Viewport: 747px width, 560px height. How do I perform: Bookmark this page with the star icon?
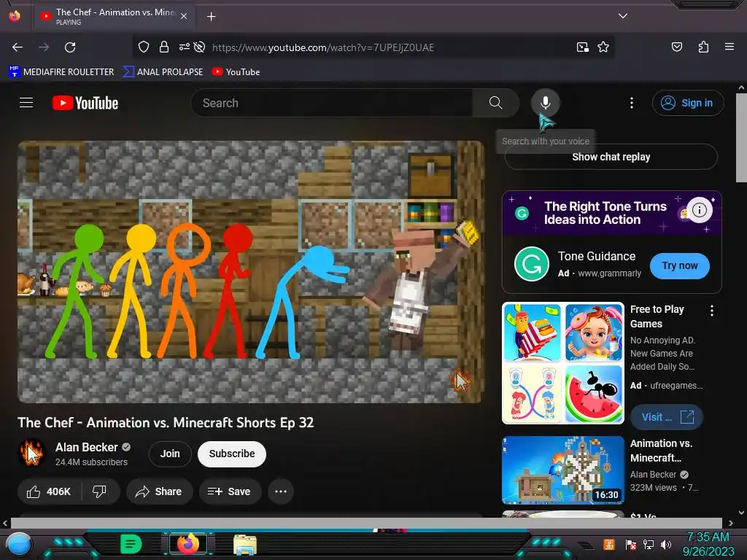[603, 47]
